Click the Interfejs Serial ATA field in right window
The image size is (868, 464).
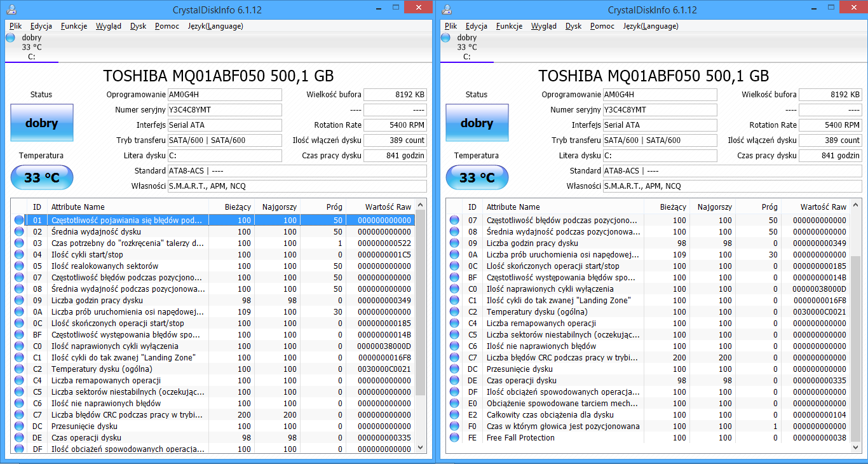660,125
